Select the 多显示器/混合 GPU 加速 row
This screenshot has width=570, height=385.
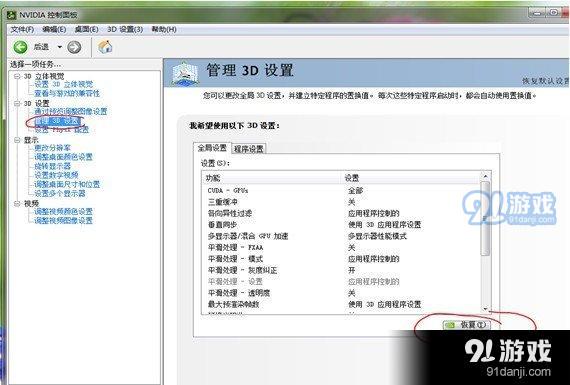(x=341, y=236)
